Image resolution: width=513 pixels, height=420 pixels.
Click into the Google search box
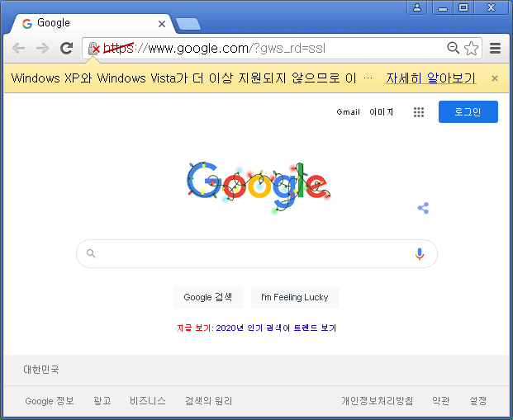256,253
